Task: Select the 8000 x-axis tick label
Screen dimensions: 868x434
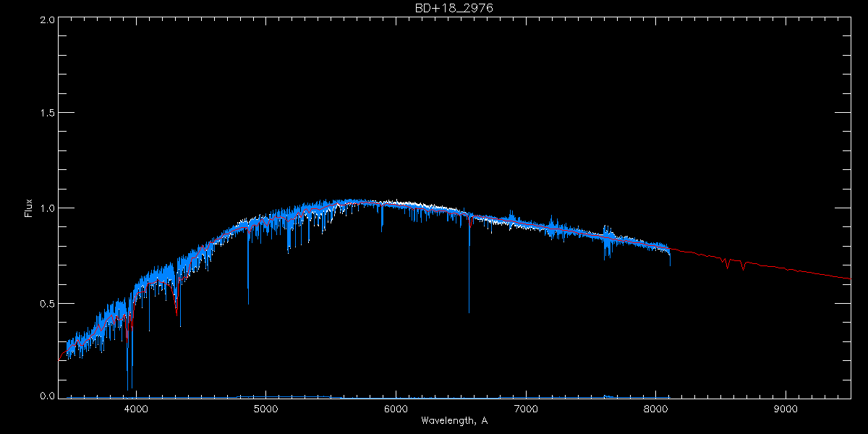Action: pyautogui.click(x=656, y=409)
